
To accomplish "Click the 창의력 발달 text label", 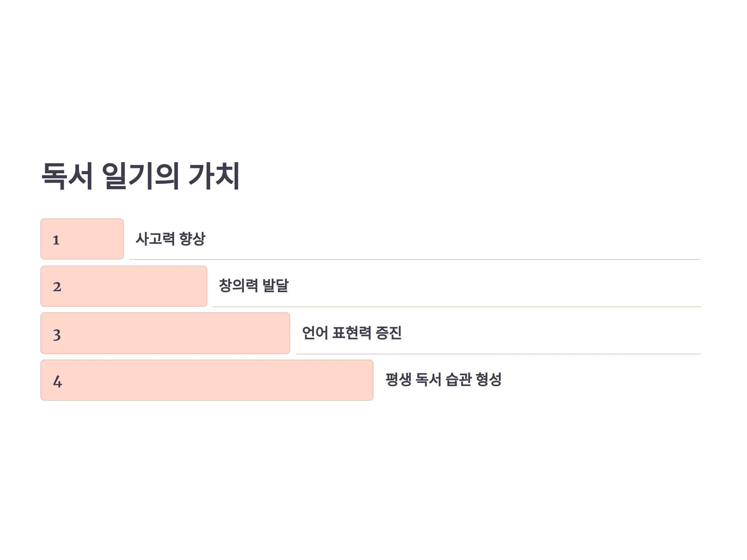I will point(254,286).
